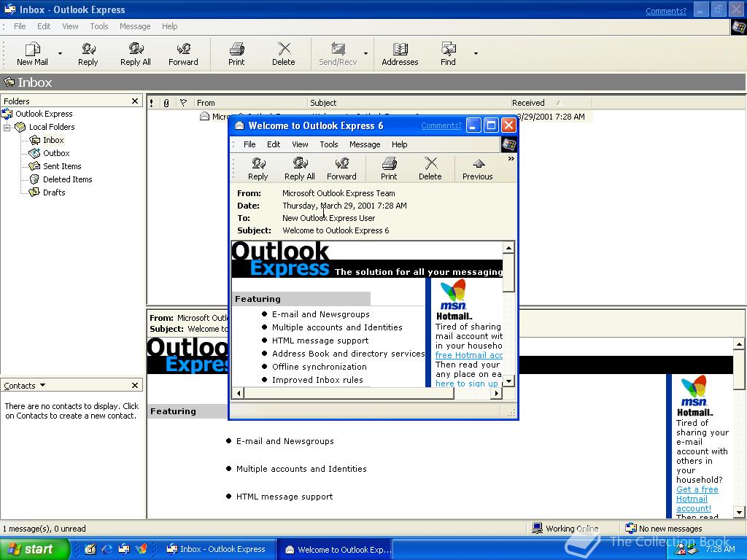Click preview pane scroll down arrow

(739, 513)
